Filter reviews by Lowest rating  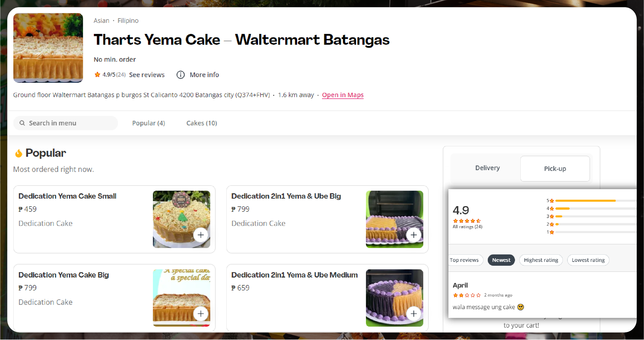pos(588,260)
